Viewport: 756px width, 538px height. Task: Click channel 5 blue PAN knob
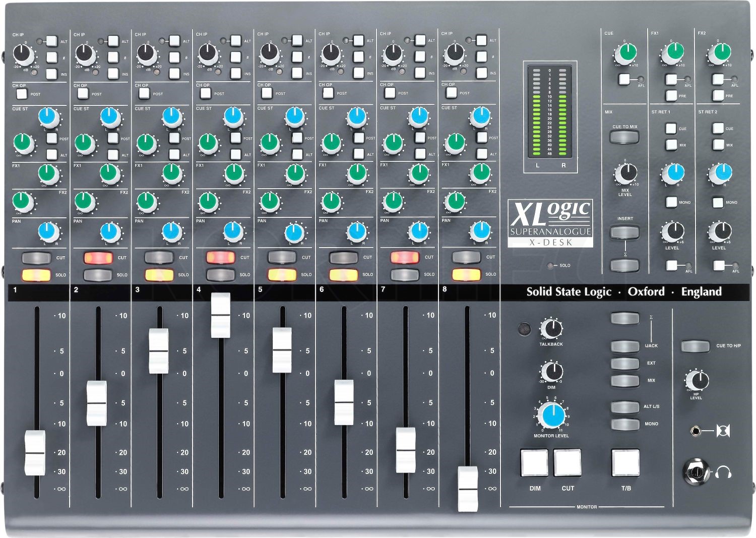(x=294, y=233)
